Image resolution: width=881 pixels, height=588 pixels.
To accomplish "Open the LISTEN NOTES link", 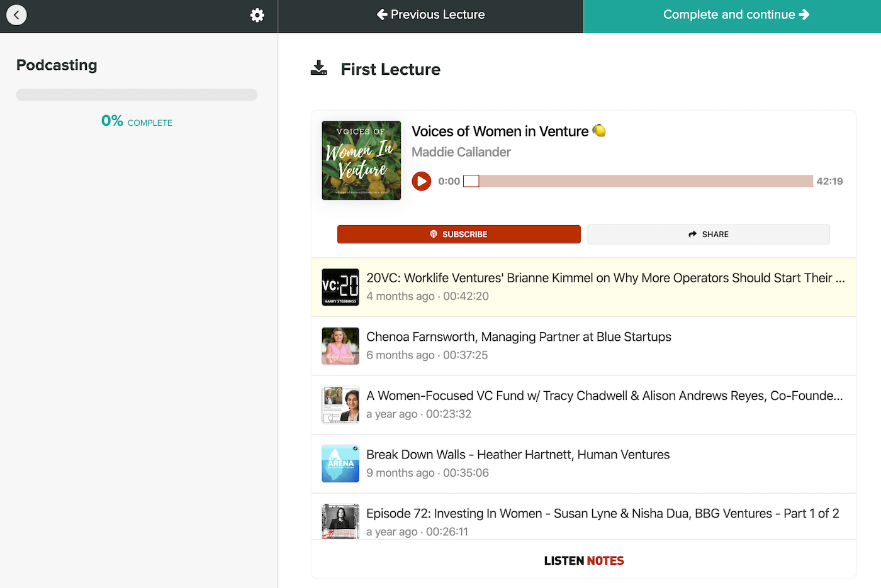I will pyautogui.click(x=584, y=560).
